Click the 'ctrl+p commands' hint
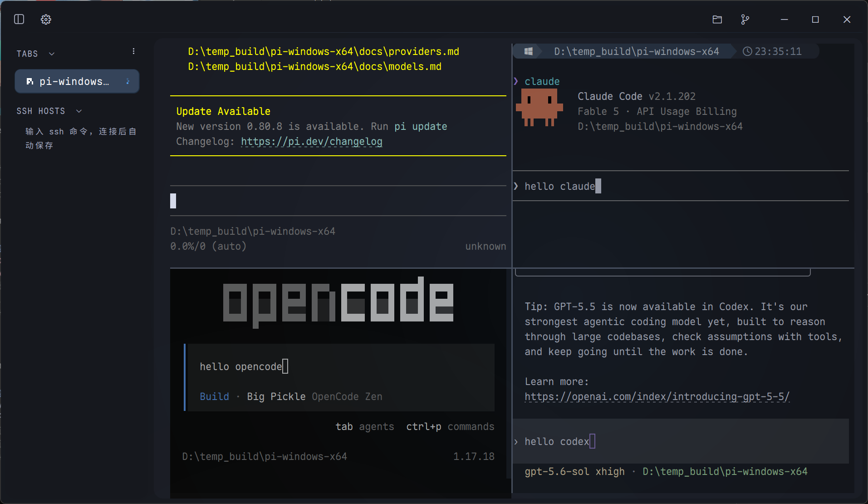This screenshot has width=868, height=504. (x=450, y=426)
